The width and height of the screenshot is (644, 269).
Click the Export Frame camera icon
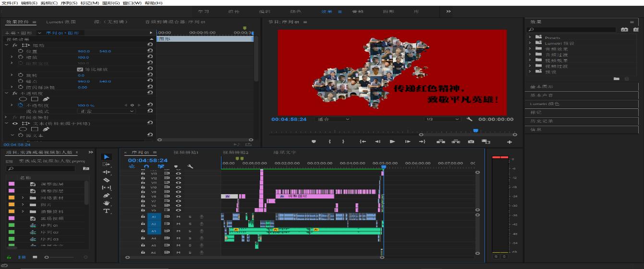coord(471,141)
